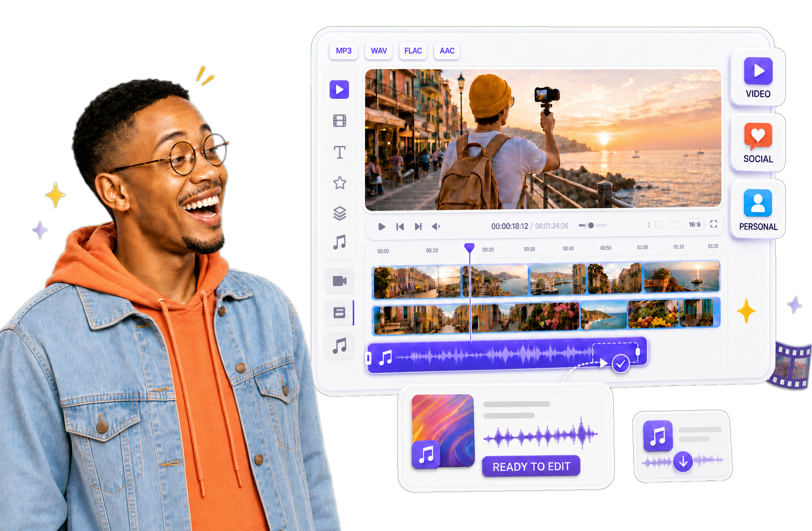Click the READY TO EDIT button

[x=531, y=467]
